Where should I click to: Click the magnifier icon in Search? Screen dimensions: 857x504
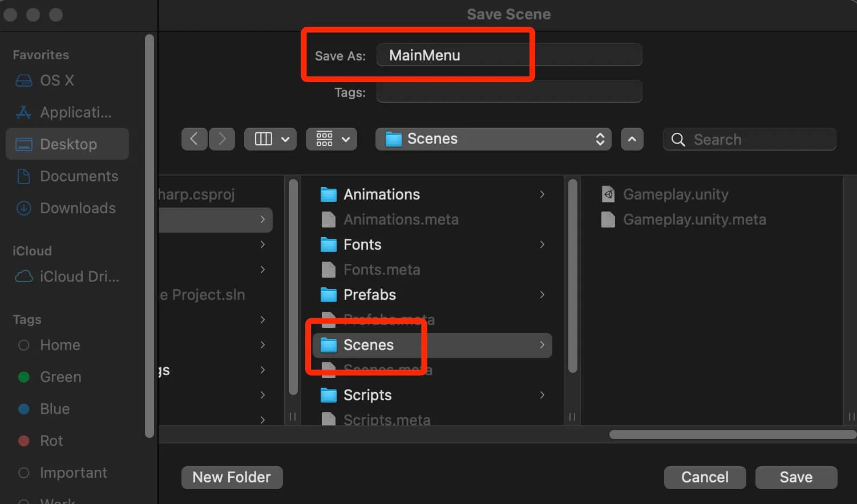click(678, 140)
